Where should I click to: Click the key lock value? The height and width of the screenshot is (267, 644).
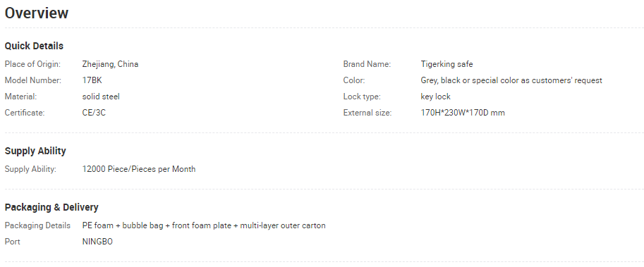click(435, 97)
